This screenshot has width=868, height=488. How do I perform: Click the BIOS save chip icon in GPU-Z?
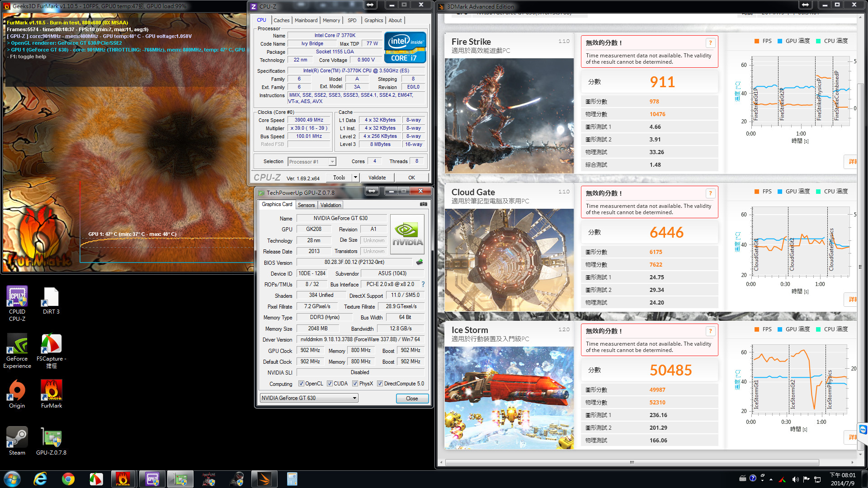pyautogui.click(x=420, y=262)
